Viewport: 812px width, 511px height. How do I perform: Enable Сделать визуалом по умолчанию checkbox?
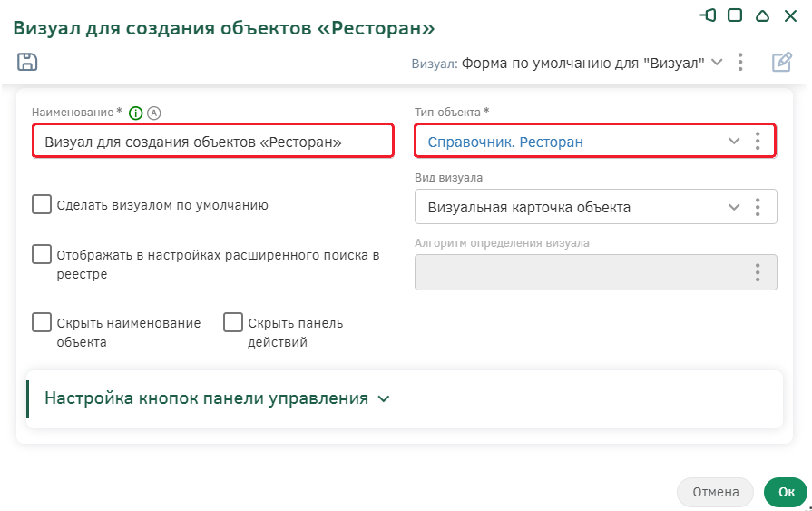(42, 205)
